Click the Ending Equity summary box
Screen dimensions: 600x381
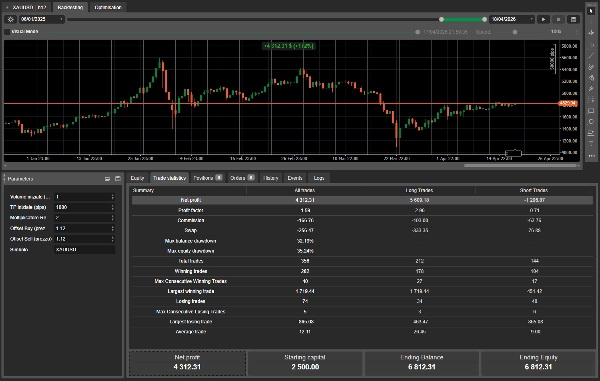(538, 363)
